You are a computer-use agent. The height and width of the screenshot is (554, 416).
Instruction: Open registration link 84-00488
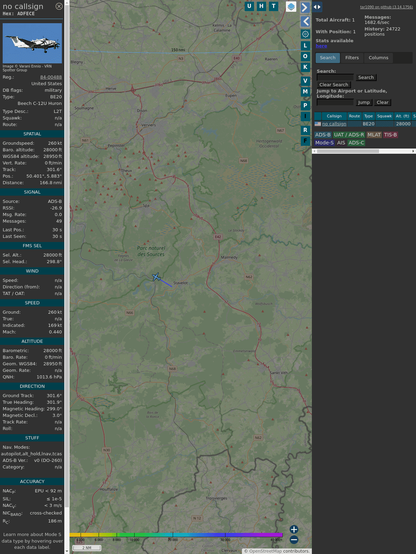pos(51,77)
